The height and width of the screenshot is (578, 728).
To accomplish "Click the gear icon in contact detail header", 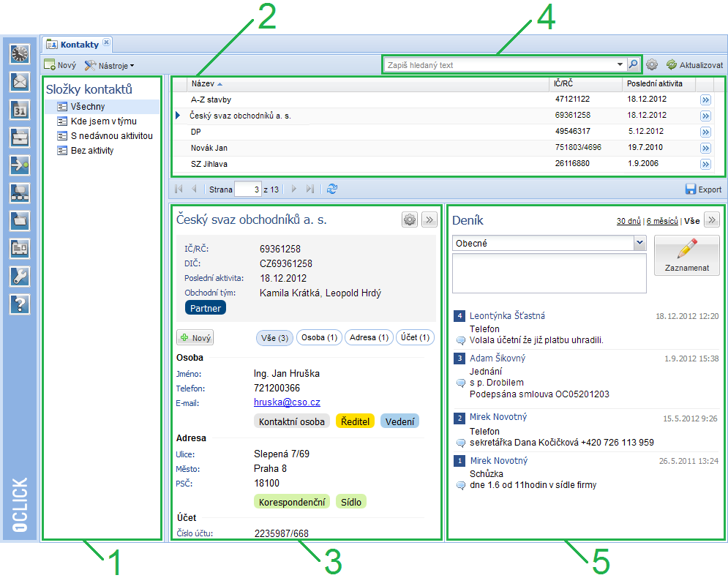I will click(410, 219).
